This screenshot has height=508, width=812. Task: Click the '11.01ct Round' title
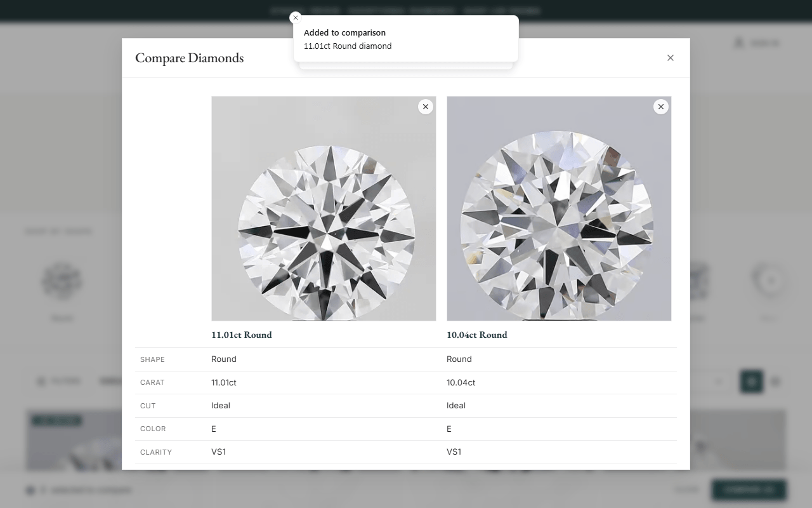[x=242, y=335]
